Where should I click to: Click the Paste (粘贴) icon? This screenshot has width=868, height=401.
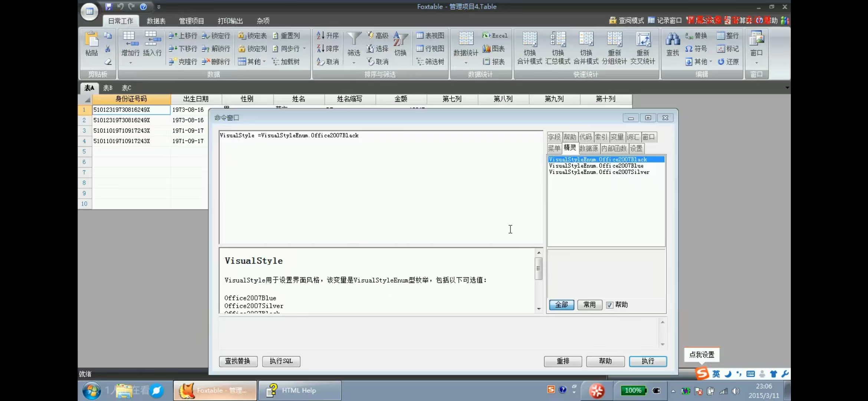91,43
